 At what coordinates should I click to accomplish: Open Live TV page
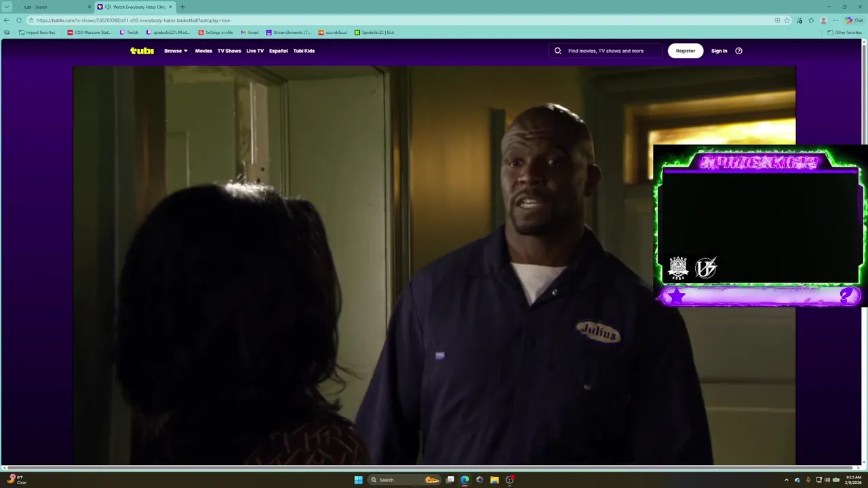[x=255, y=51]
